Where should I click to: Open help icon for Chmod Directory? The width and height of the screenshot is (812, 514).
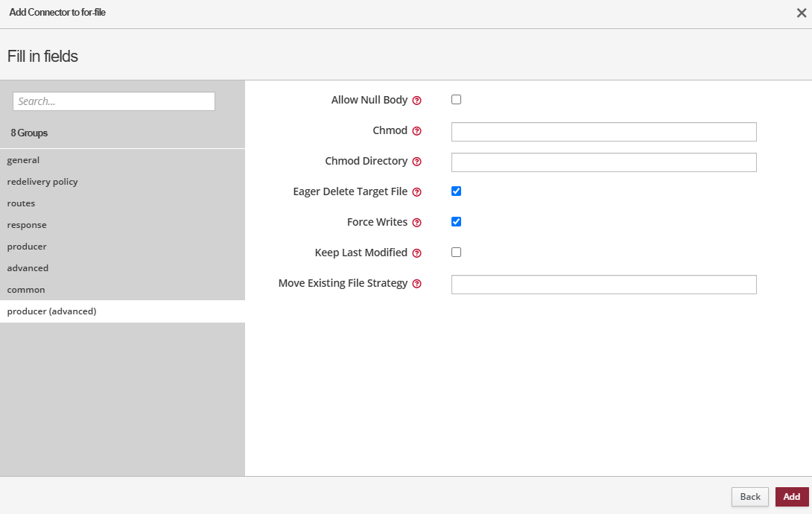pyautogui.click(x=417, y=162)
